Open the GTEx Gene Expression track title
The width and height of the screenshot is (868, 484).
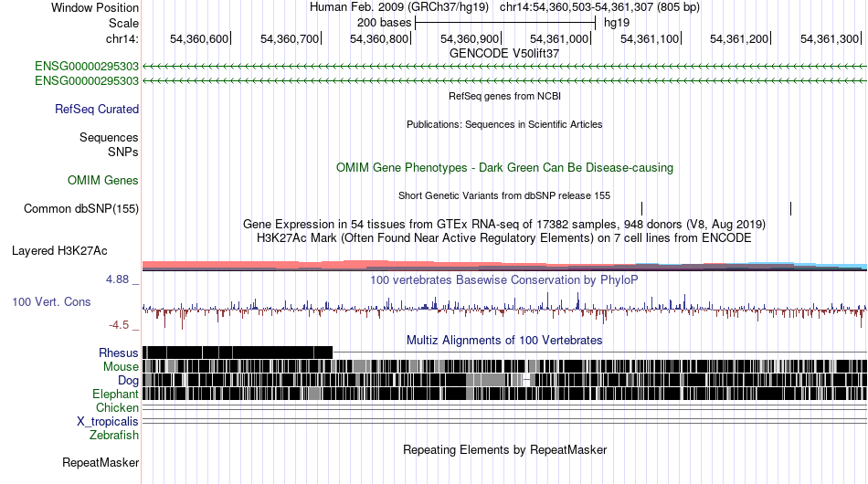(504, 224)
